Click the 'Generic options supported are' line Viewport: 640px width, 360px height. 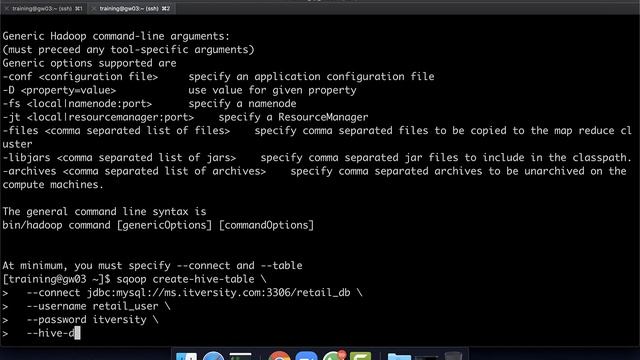[x=89, y=63]
